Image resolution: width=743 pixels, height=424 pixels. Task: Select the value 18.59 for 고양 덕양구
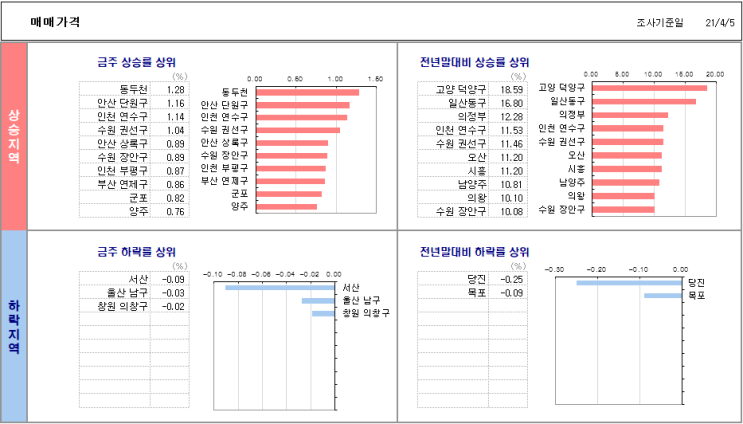pos(512,90)
